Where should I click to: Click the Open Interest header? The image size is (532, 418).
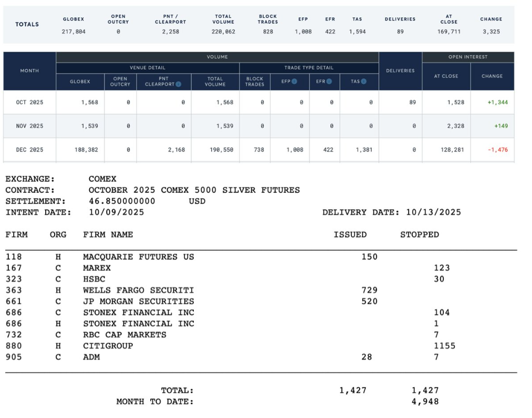468,57
